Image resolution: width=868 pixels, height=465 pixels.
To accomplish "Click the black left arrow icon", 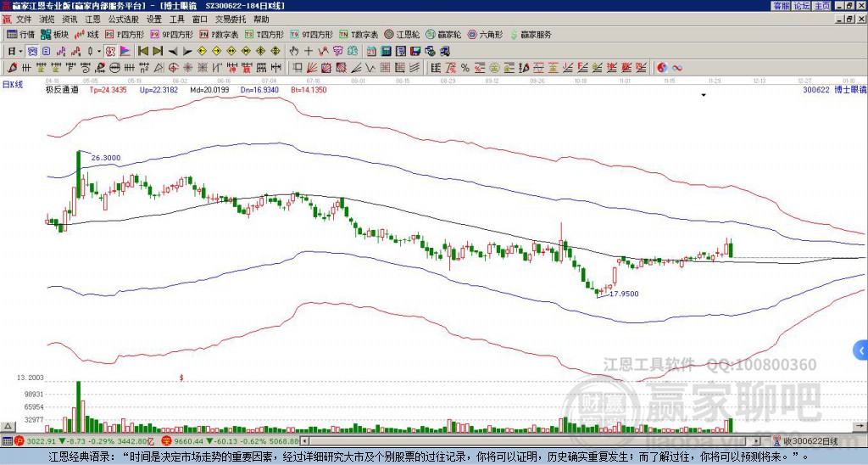I will tap(173, 52).
